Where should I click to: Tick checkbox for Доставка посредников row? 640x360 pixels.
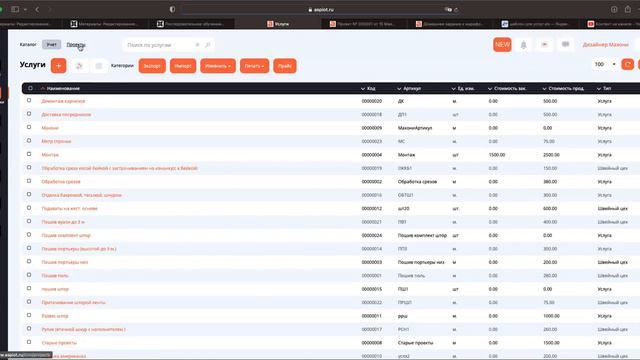coord(29,114)
